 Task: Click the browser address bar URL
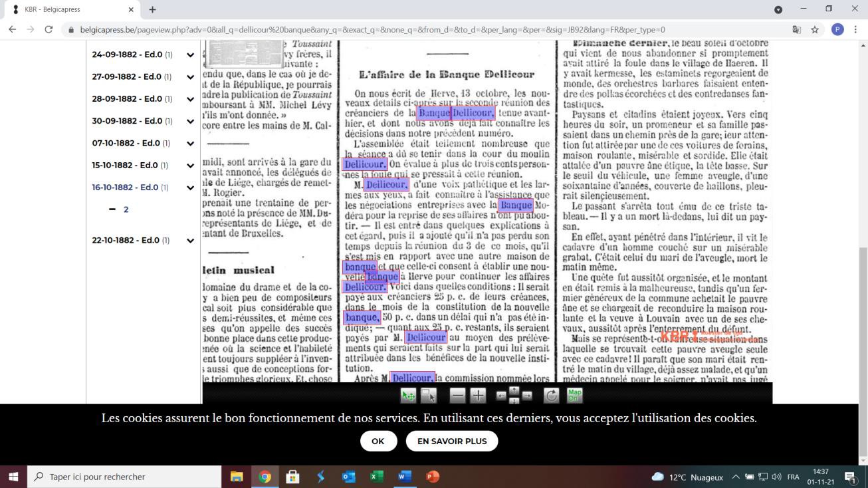click(372, 30)
